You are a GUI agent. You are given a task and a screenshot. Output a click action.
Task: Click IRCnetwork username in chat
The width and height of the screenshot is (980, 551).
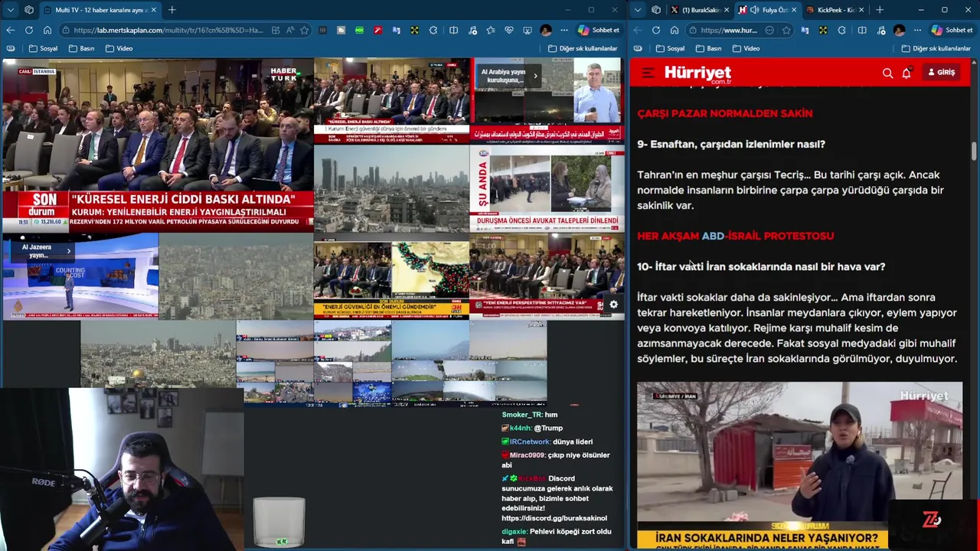point(530,442)
